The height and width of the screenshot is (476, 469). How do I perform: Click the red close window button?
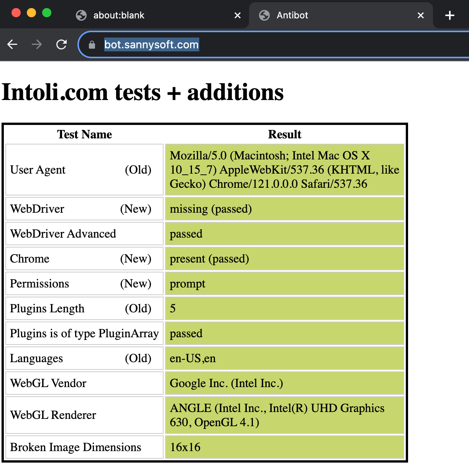coord(16,13)
